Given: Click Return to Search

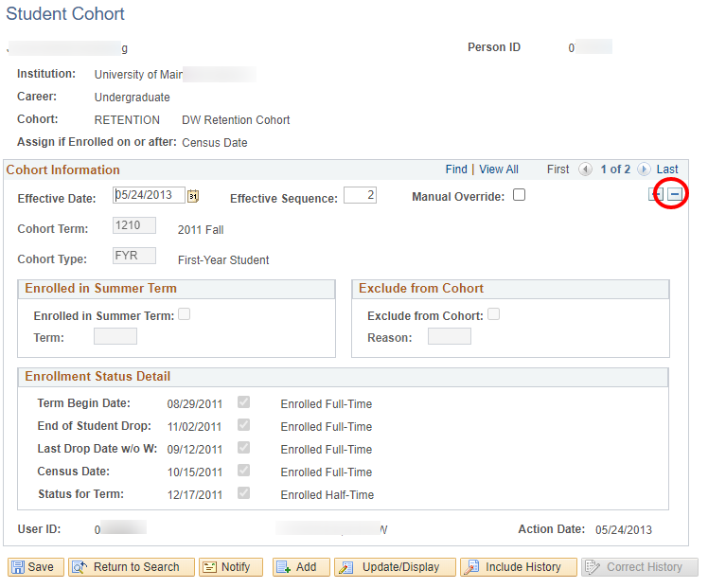Looking at the screenshot, I should tap(132, 567).
